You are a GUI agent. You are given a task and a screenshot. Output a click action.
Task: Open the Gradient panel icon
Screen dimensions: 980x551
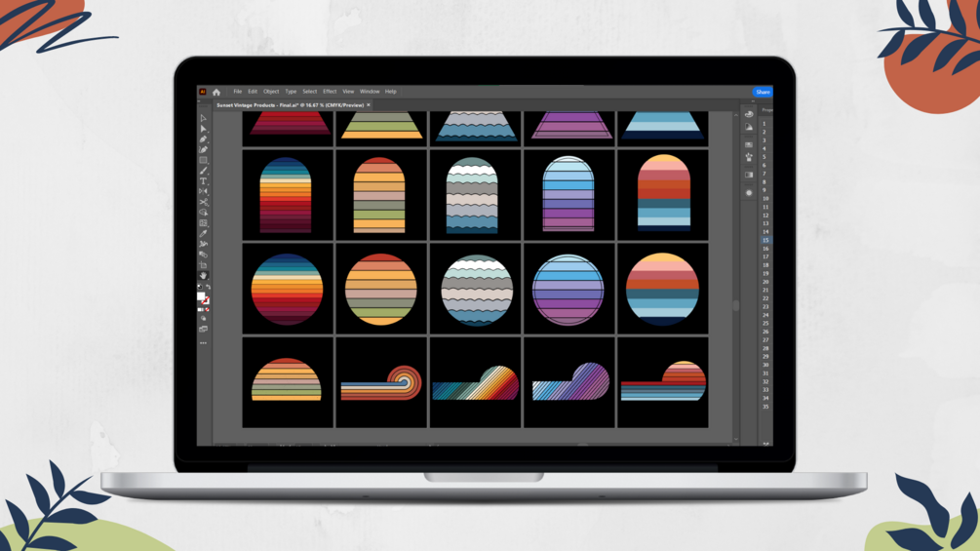749,175
